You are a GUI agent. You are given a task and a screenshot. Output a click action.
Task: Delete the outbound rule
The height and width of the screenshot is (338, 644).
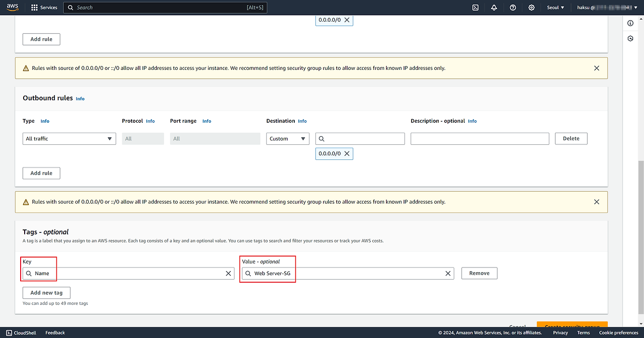(571, 138)
